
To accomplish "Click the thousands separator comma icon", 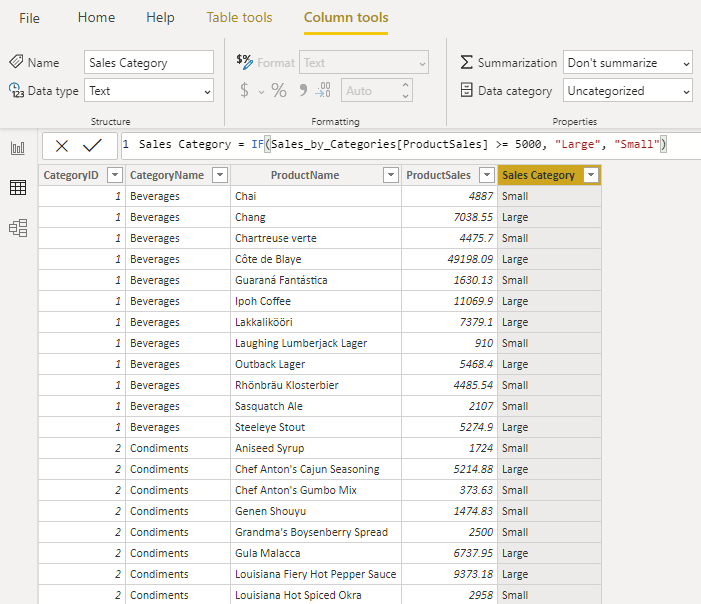I will (304, 91).
